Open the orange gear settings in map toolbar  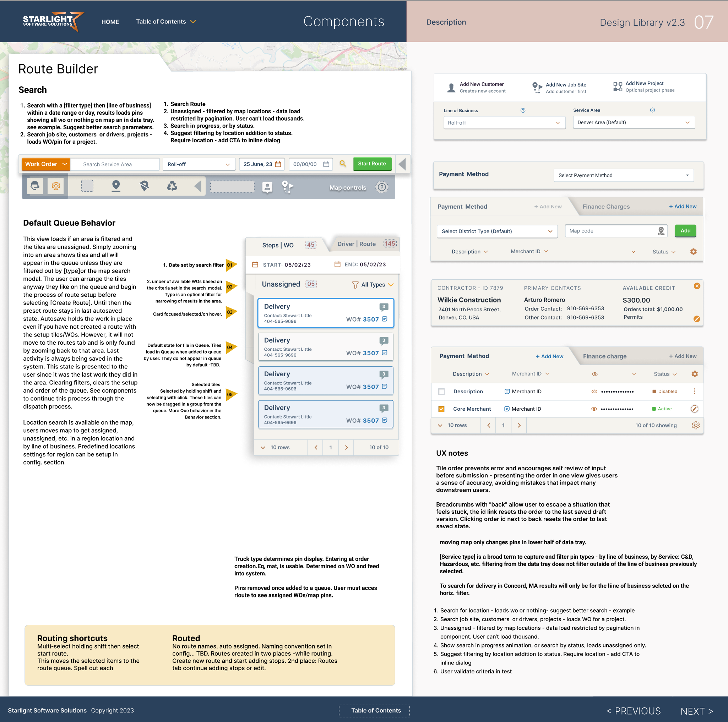pos(56,186)
